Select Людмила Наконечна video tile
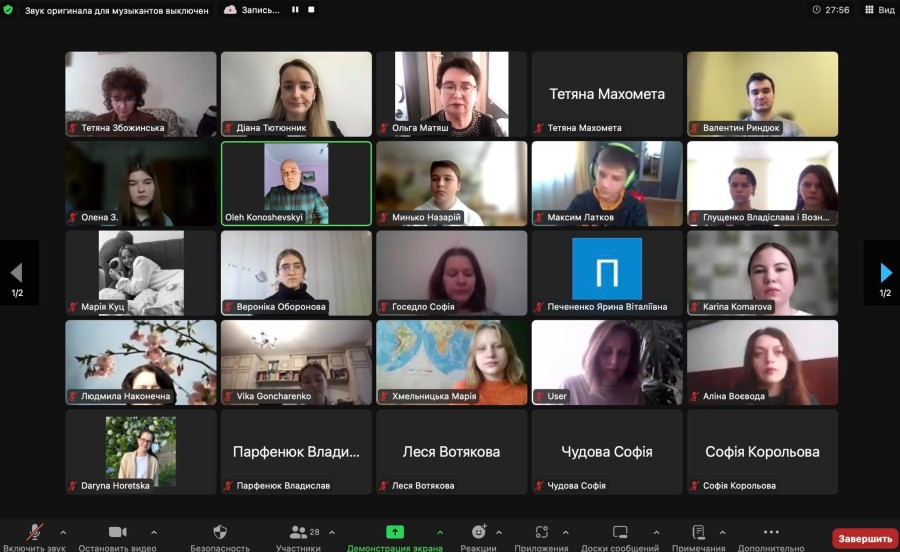900x552 pixels. [141, 363]
